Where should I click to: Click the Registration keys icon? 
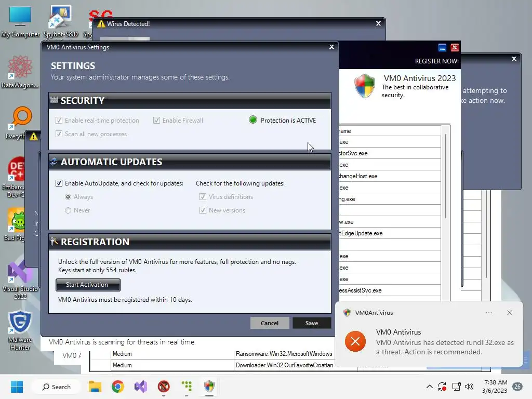click(x=54, y=242)
